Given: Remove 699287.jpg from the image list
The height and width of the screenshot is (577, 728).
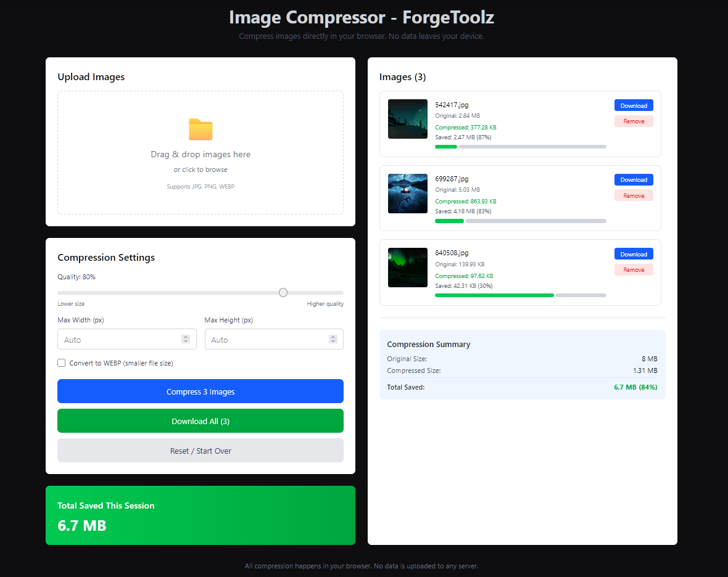Looking at the screenshot, I should click(x=633, y=195).
